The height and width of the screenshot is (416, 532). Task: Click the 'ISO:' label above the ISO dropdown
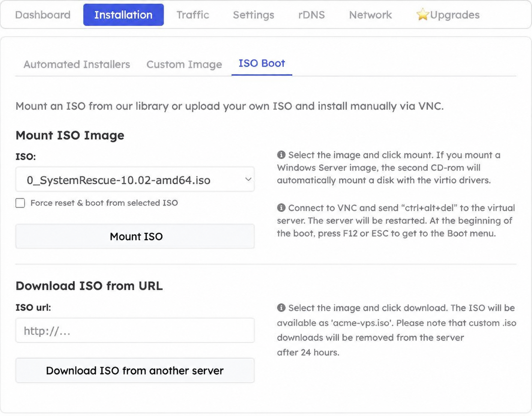26,156
